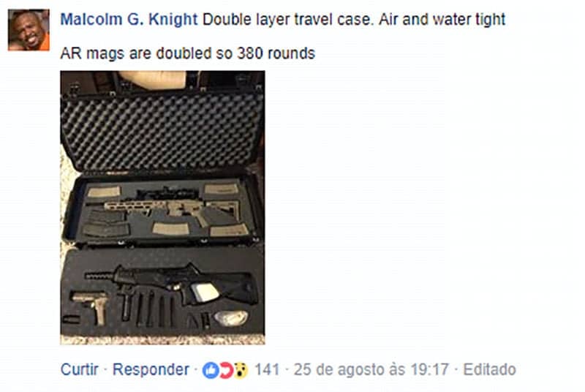This screenshot has width=585, height=392.
Task: View edit history via Editado link
Action: pyautogui.click(x=489, y=369)
